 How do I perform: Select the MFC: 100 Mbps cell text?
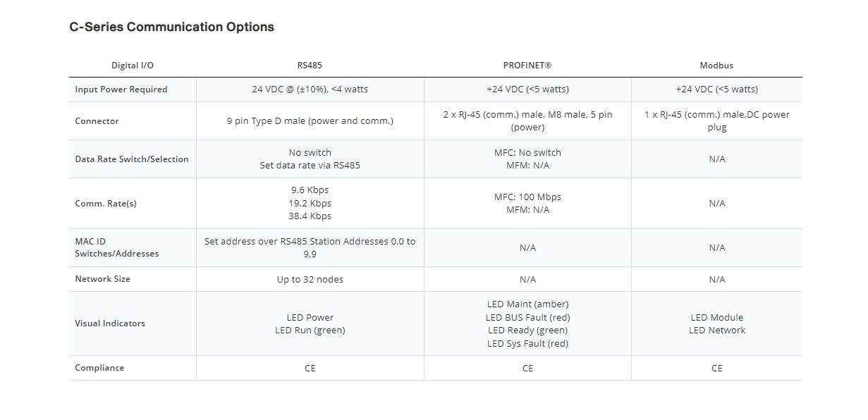pos(527,197)
